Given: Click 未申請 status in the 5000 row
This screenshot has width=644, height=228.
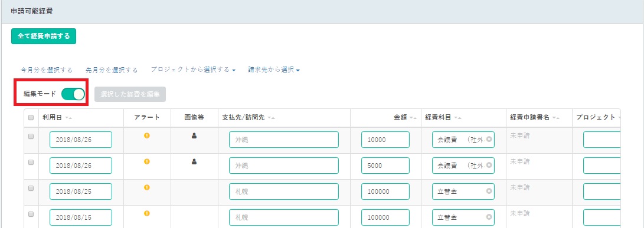Looking at the screenshot, I should pyautogui.click(x=520, y=161).
